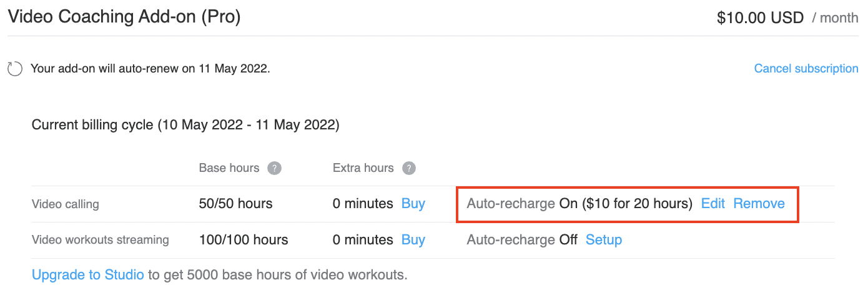Image resolution: width=868 pixels, height=300 pixels.
Task: Open the Extra hours help question icon
Action: 409,168
